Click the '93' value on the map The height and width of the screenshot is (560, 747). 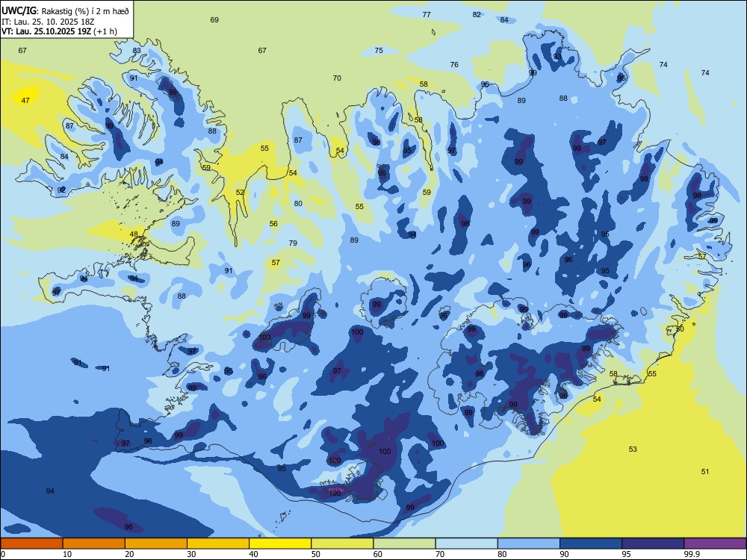point(557,56)
